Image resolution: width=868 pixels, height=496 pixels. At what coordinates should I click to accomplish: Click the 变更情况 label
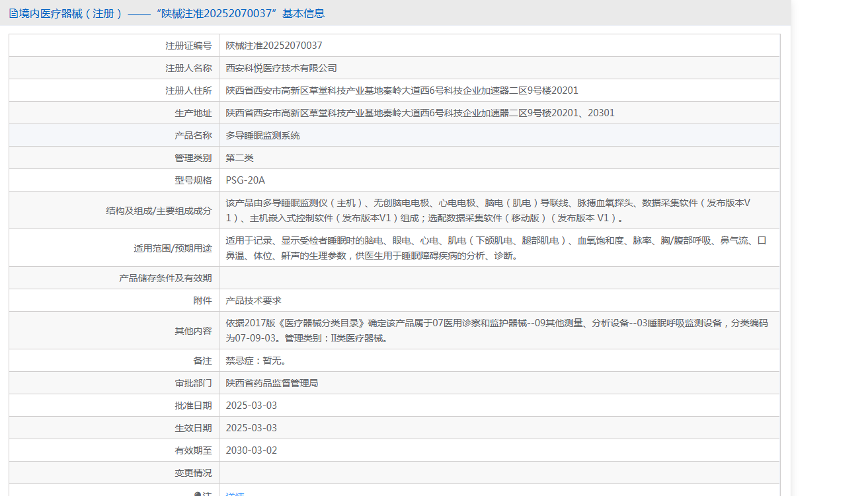coord(193,473)
